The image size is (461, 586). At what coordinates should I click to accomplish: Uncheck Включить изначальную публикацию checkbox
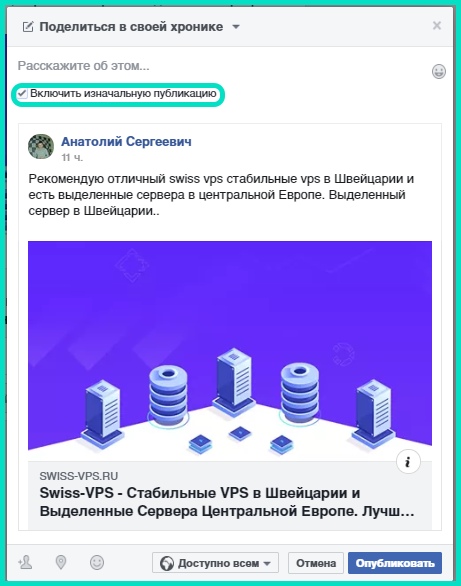point(22,93)
